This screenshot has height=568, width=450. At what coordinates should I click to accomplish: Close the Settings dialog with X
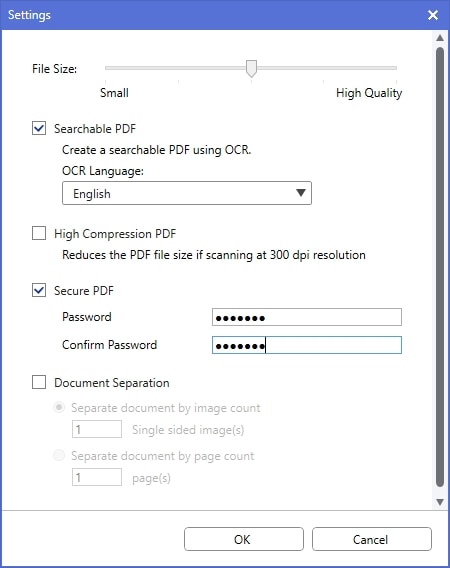[433, 15]
